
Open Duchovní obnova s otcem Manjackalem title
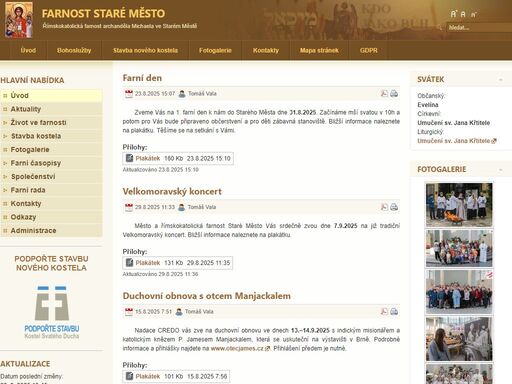(207, 296)
